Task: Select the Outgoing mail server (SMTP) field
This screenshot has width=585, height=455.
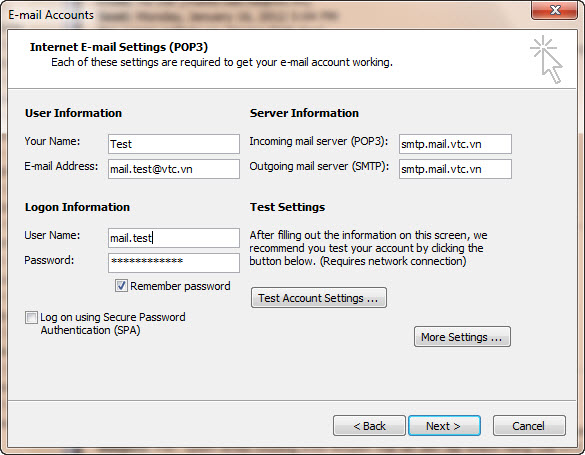Action: coord(455,169)
